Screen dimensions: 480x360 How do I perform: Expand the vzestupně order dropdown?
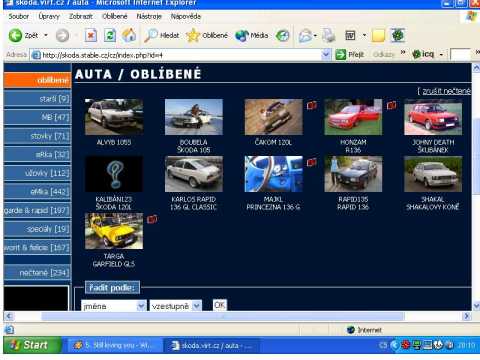point(197,305)
